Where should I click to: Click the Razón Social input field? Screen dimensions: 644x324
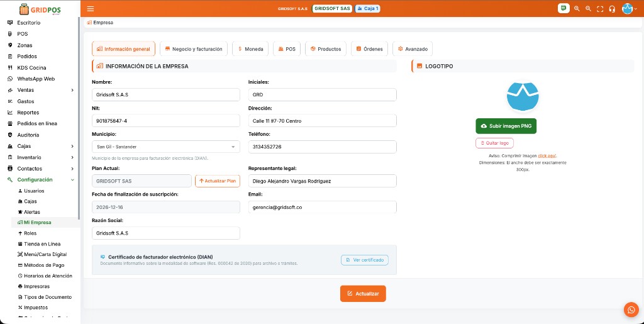[x=166, y=233]
